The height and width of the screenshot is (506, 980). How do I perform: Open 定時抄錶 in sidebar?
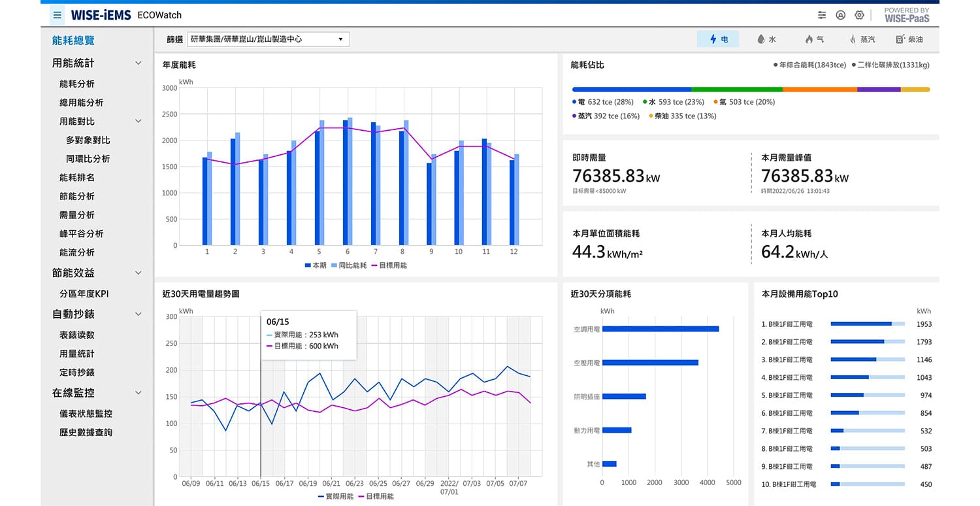click(x=76, y=372)
